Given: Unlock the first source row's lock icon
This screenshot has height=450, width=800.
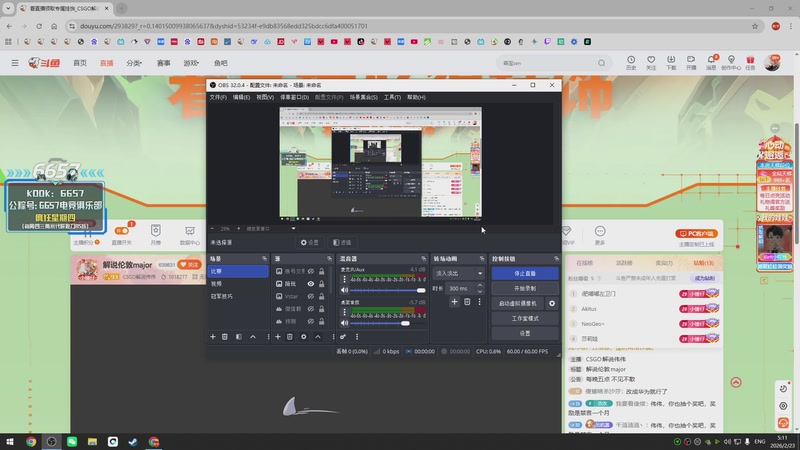Looking at the screenshot, I should point(322,271).
